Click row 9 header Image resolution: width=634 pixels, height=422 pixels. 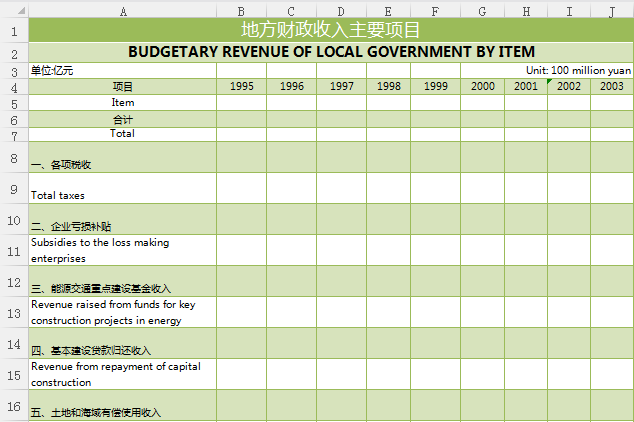coord(14,188)
